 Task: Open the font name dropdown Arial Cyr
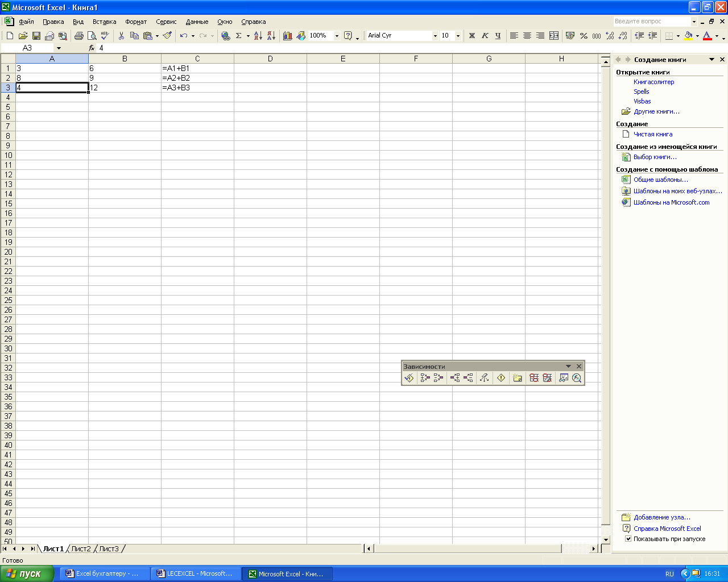pos(435,36)
